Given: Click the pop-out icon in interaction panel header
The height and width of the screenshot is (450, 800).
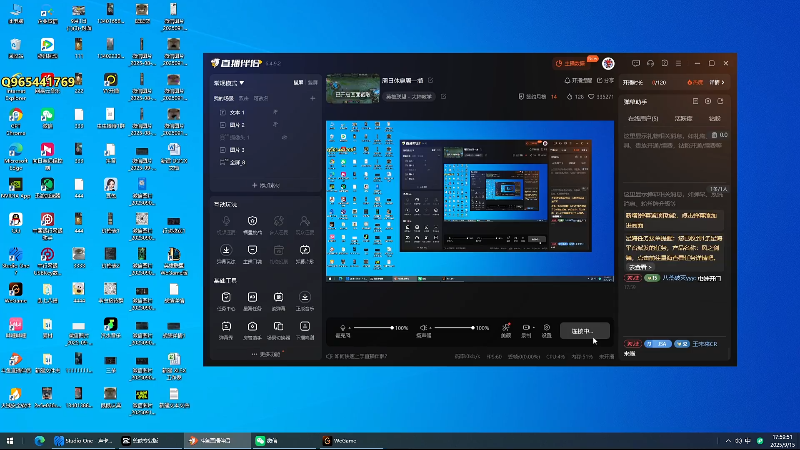Looking at the screenshot, I should tap(720, 102).
